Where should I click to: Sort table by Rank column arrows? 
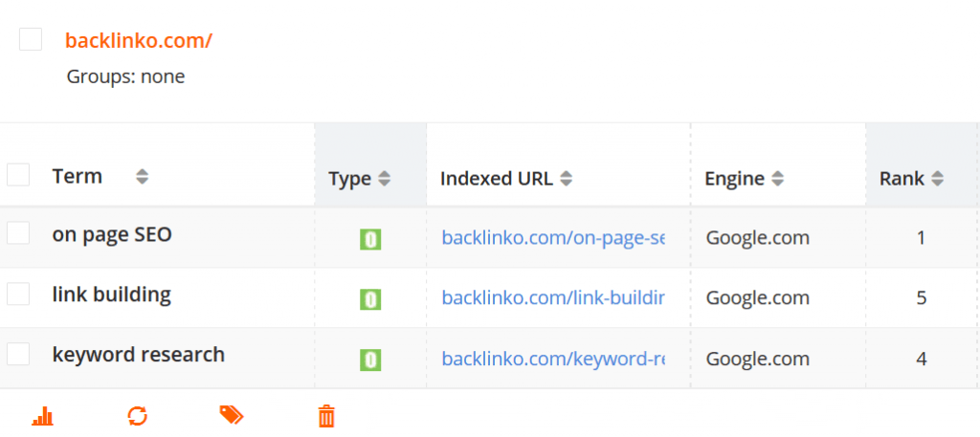937,179
